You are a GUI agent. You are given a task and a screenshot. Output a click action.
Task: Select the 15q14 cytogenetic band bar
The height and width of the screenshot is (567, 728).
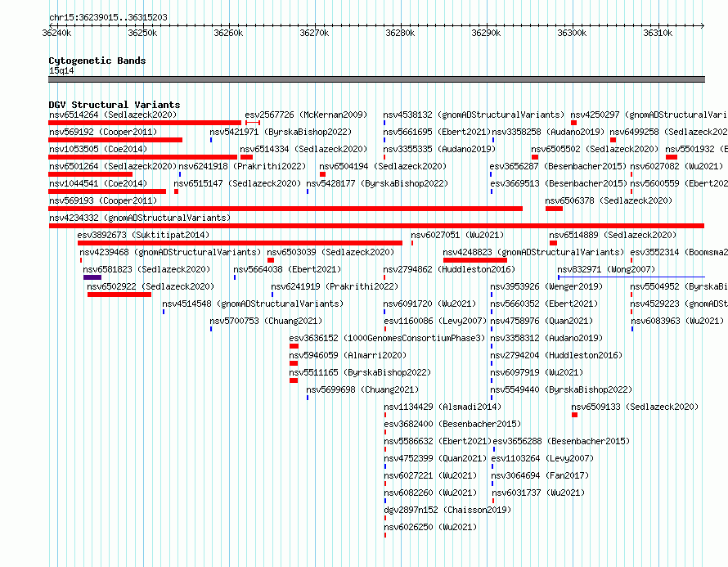pyautogui.click(x=376, y=79)
